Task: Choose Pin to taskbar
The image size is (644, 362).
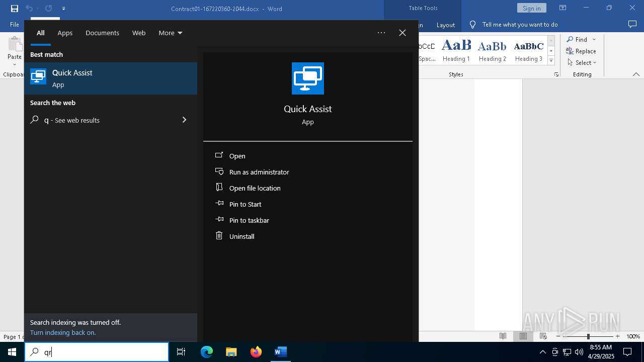Action: (x=249, y=220)
